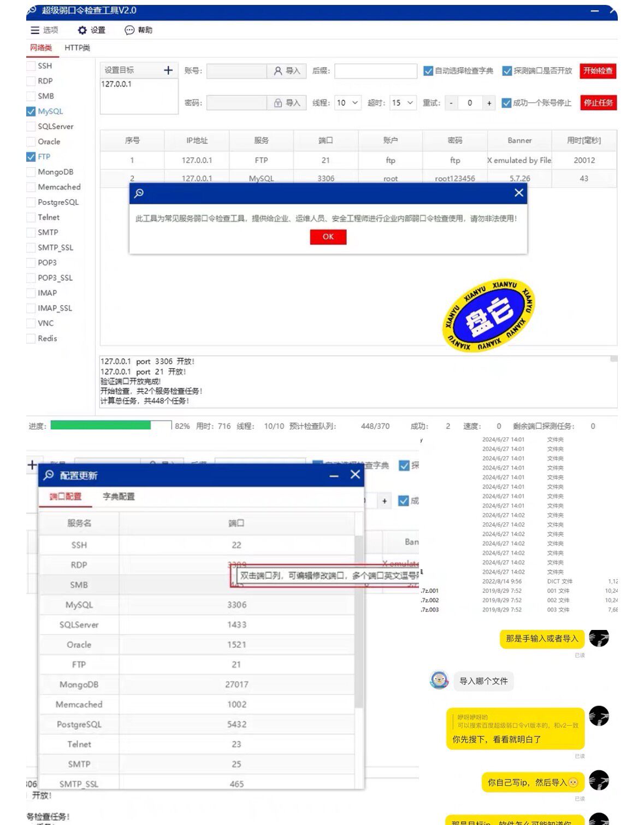Click MySQL port value 3306 in config table

[237, 605]
